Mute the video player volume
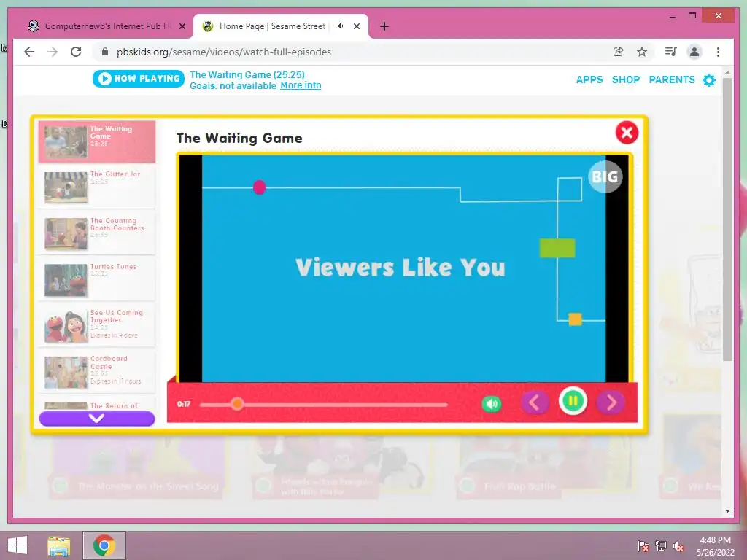The height and width of the screenshot is (560, 747). [x=492, y=404]
